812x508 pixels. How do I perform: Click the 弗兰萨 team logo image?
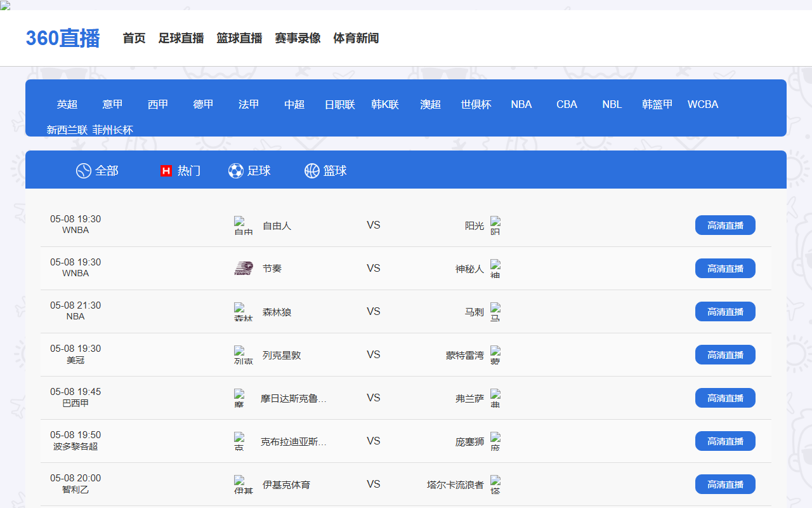495,398
